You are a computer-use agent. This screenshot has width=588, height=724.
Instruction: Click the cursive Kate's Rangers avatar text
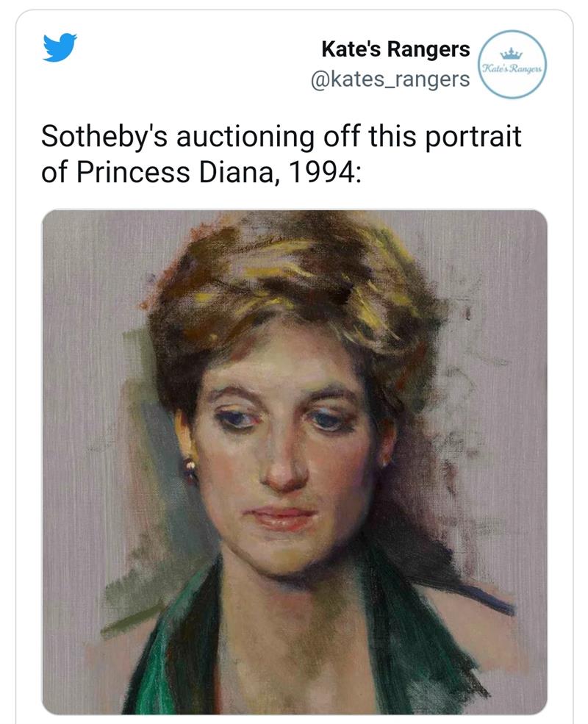pos(512,70)
